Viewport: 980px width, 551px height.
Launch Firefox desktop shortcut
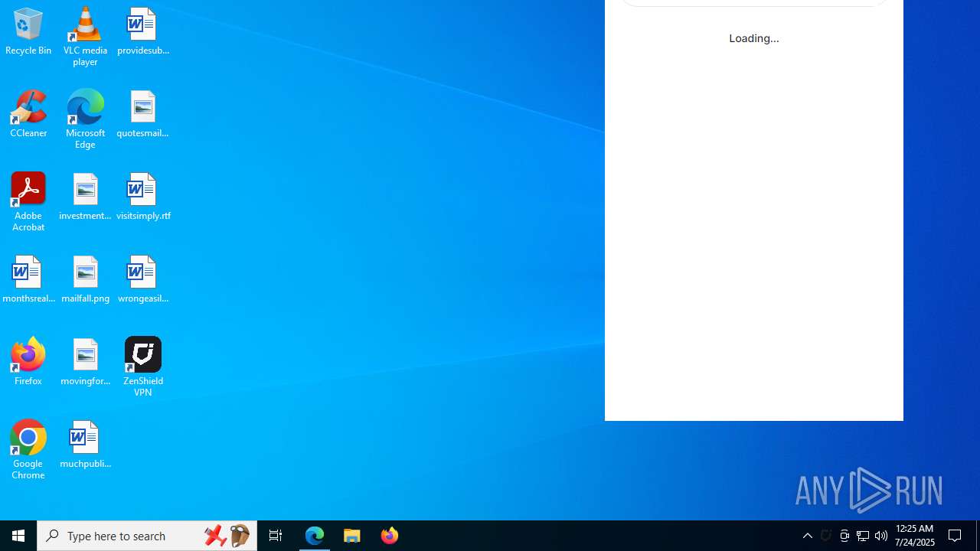coord(28,361)
